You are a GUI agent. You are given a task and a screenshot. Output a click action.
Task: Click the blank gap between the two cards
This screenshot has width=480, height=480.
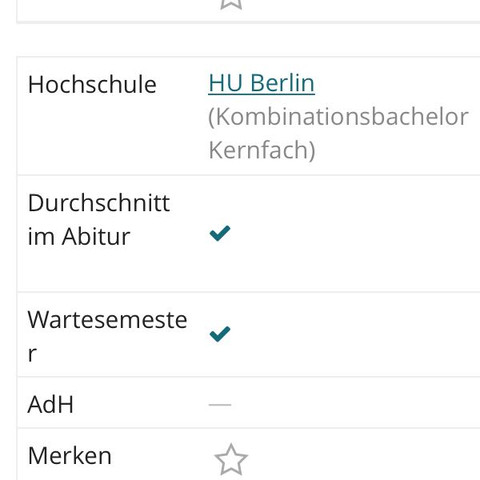[x=248, y=40]
